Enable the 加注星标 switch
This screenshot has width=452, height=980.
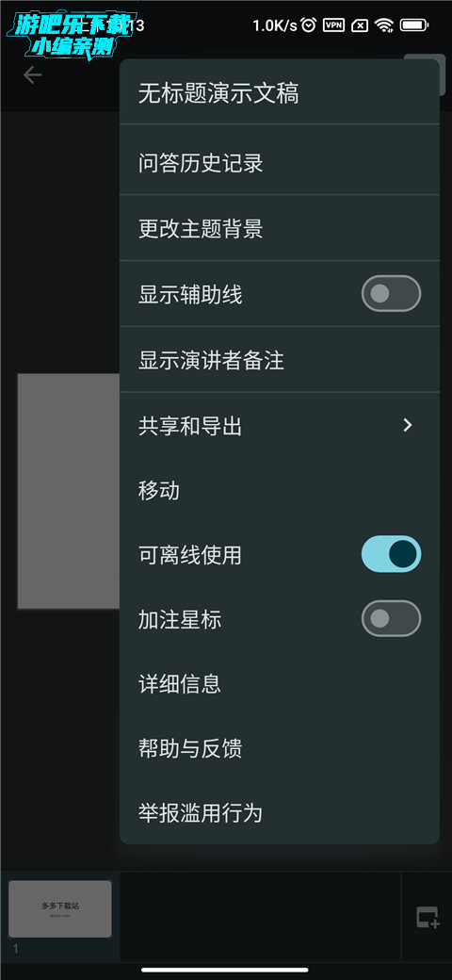(x=392, y=619)
